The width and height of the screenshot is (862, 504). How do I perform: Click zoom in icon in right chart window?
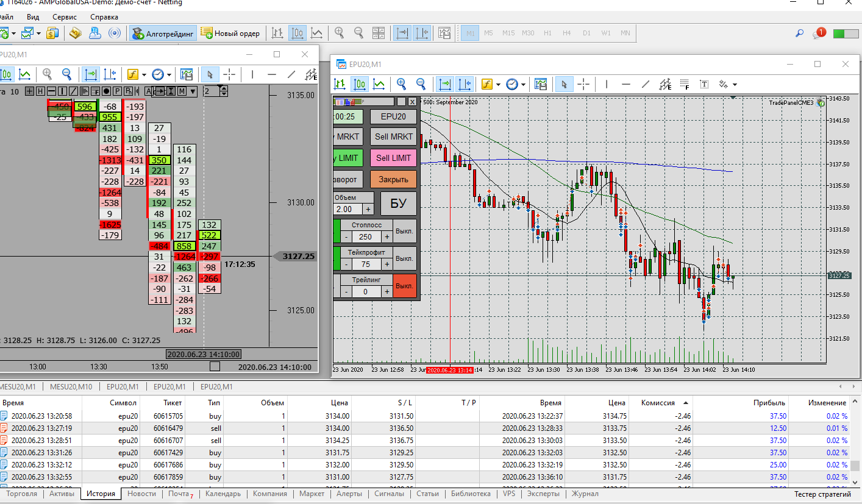point(401,84)
